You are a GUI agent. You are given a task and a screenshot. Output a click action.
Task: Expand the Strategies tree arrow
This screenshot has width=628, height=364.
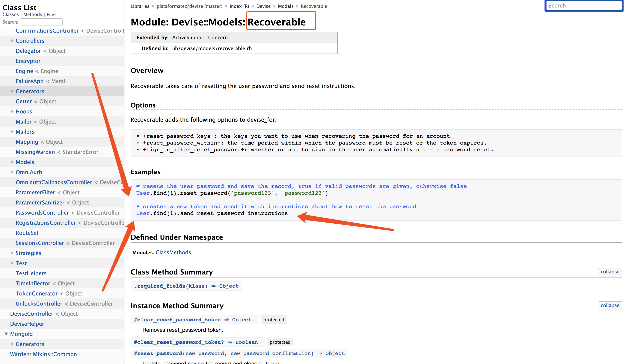pyautogui.click(x=12, y=253)
